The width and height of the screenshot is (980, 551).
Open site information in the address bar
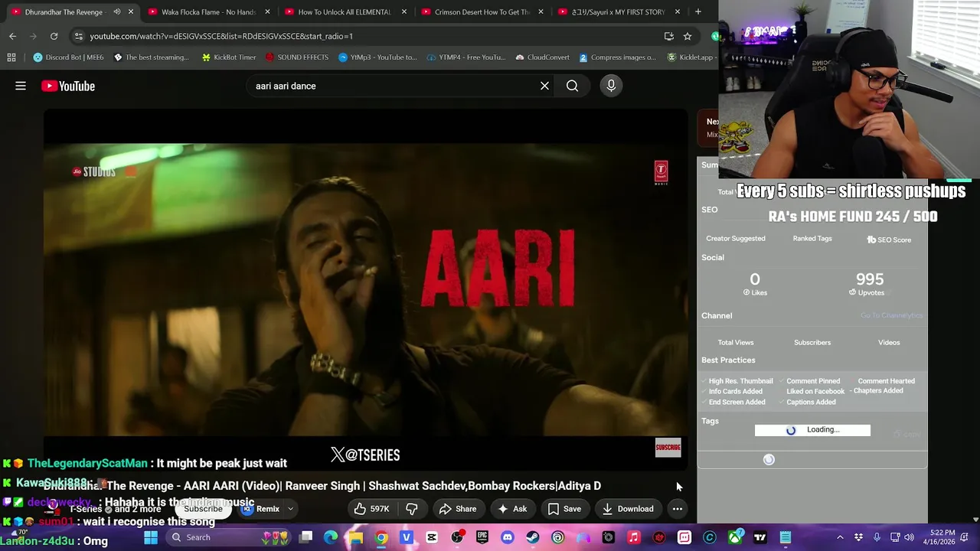[78, 36]
